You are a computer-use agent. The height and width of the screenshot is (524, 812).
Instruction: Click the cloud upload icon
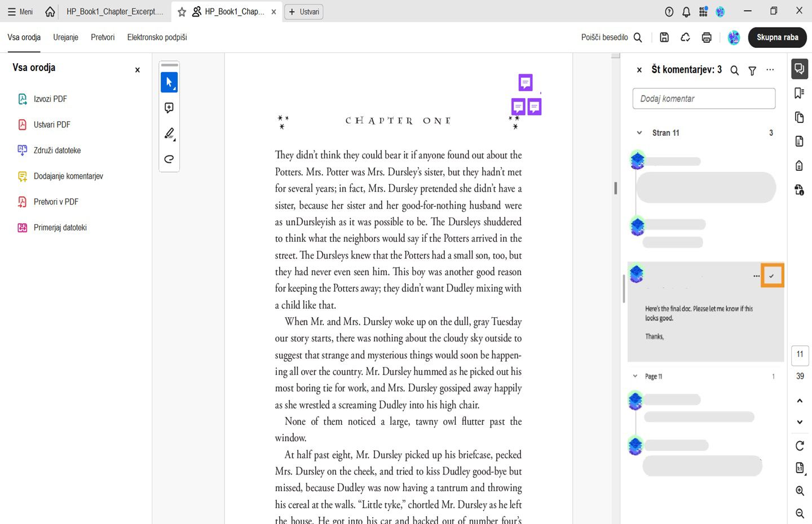(686, 37)
